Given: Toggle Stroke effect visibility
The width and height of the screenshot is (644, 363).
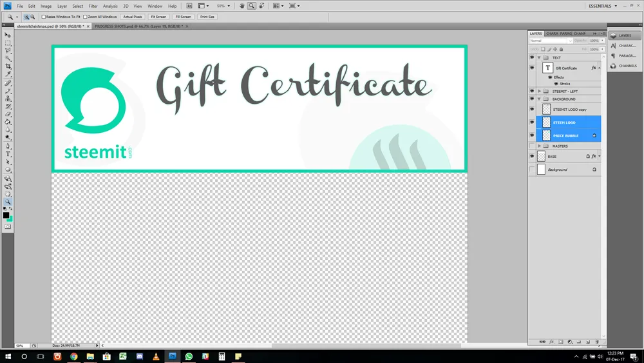Looking at the screenshot, I should (556, 84).
